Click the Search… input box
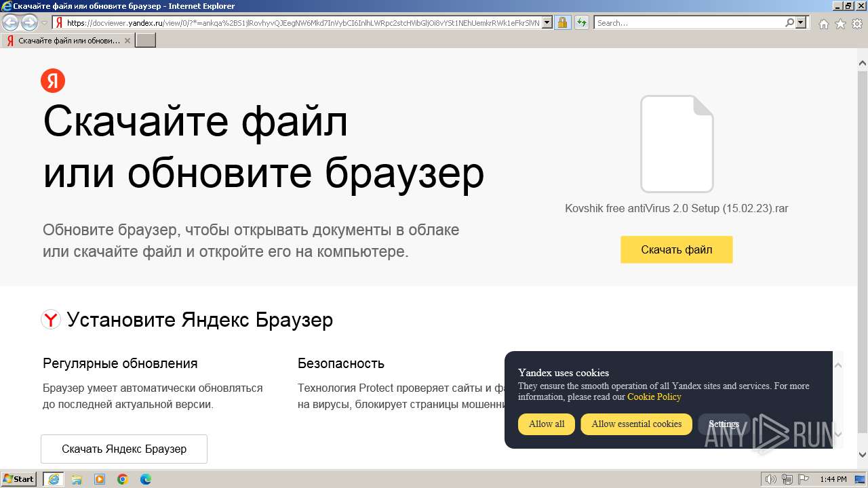 pyautogui.click(x=690, y=23)
